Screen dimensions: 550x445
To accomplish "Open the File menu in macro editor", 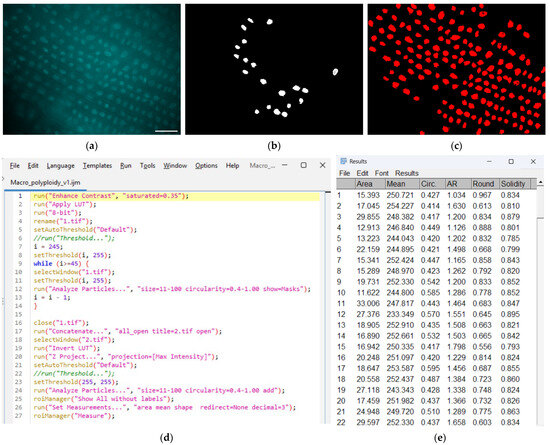I will point(14,166).
